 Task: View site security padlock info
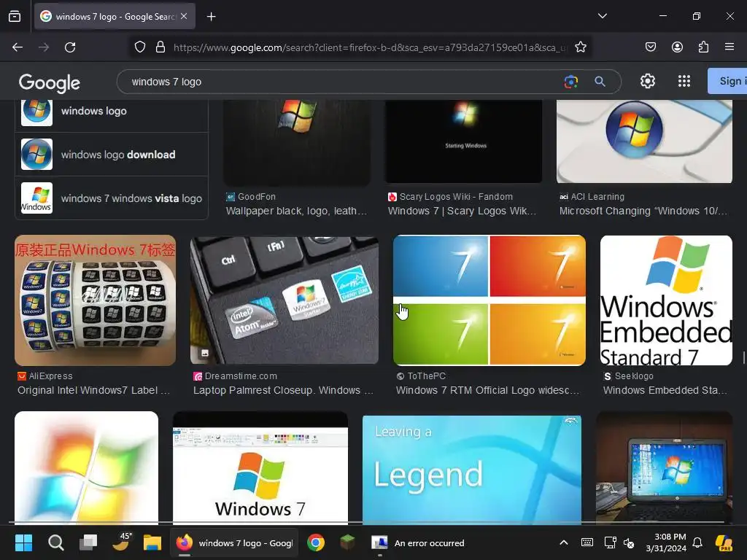(x=160, y=47)
